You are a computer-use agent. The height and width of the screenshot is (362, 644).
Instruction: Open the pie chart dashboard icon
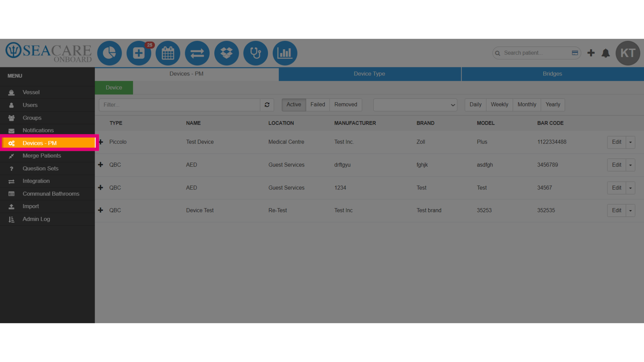pyautogui.click(x=109, y=53)
